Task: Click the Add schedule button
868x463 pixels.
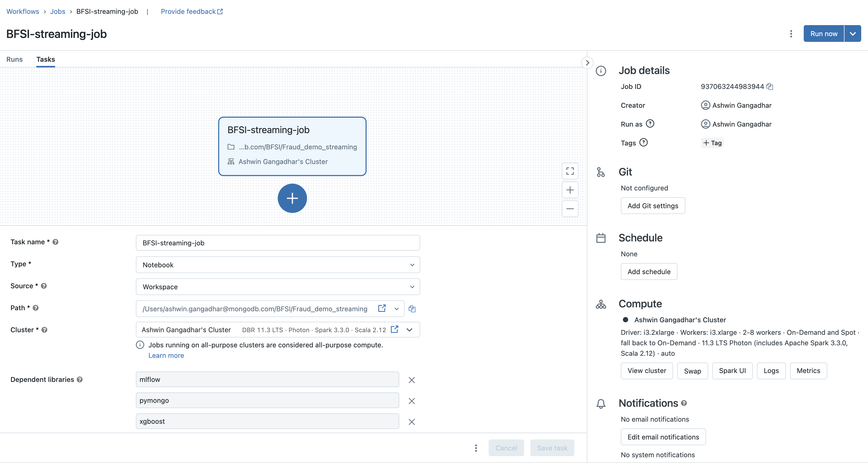Action: 649,272
